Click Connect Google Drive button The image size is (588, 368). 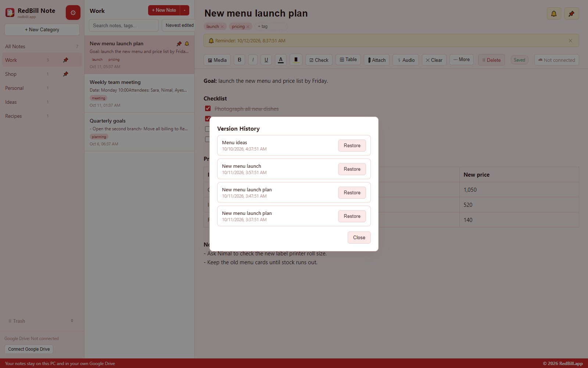click(29, 349)
